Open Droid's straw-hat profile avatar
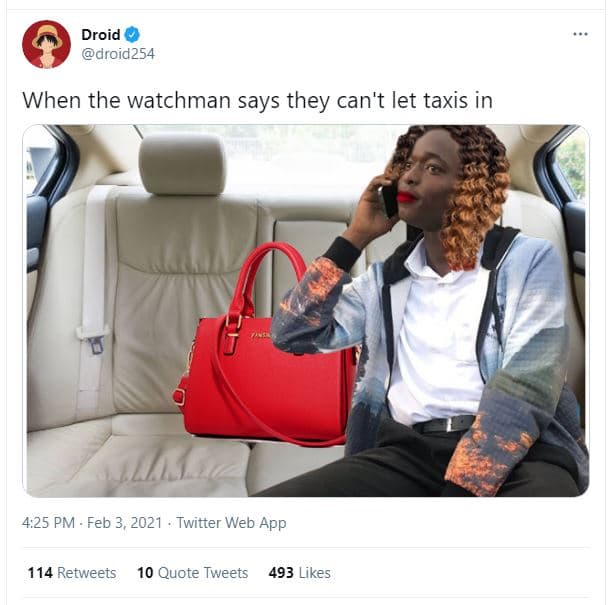This screenshot has width=611, height=605. 46,44
